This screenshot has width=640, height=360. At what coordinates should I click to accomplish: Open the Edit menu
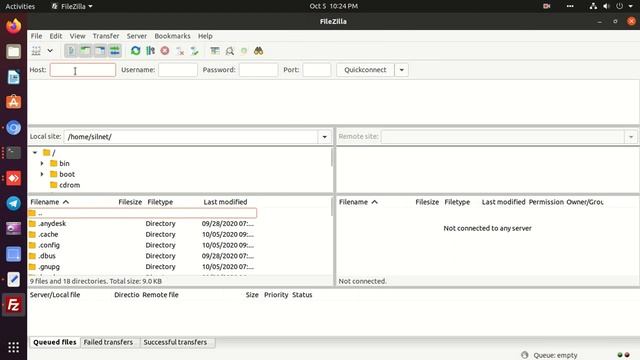coord(56,36)
